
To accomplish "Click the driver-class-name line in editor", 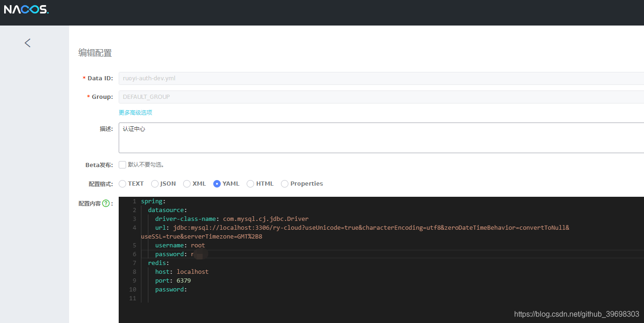I will point(232,219).
